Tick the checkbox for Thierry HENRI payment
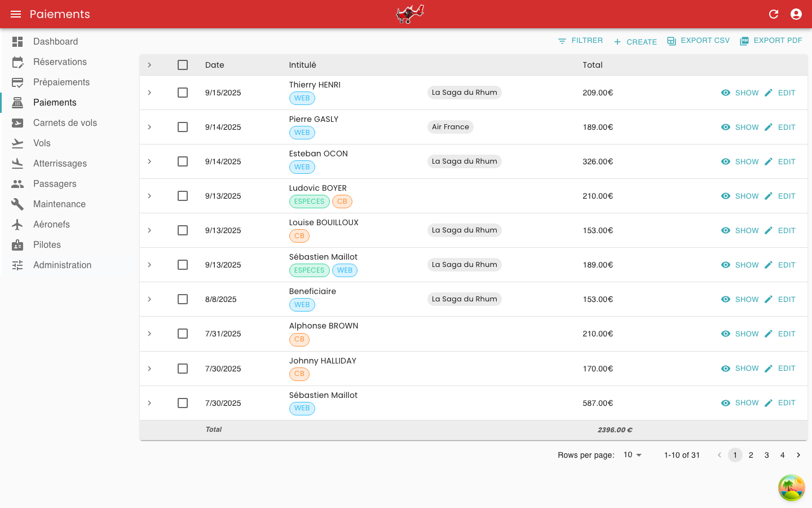 click(x=183, y=93)
